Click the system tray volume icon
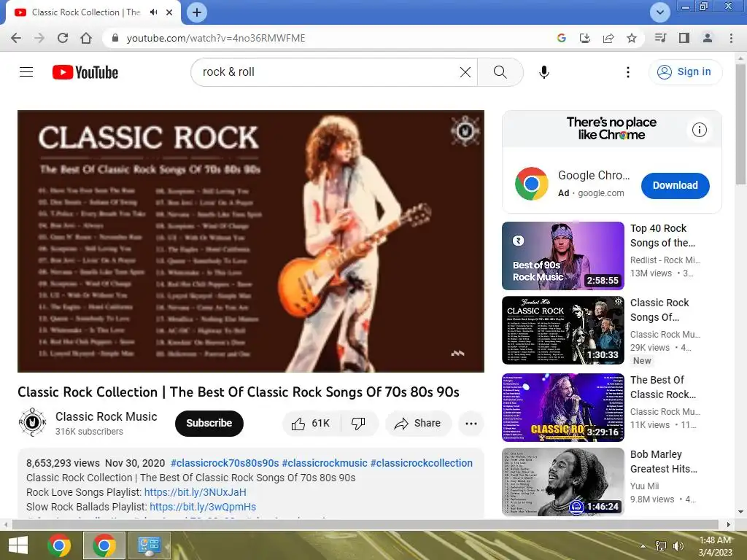Viewport: 747px width, 560px height. tap(678, 546)
